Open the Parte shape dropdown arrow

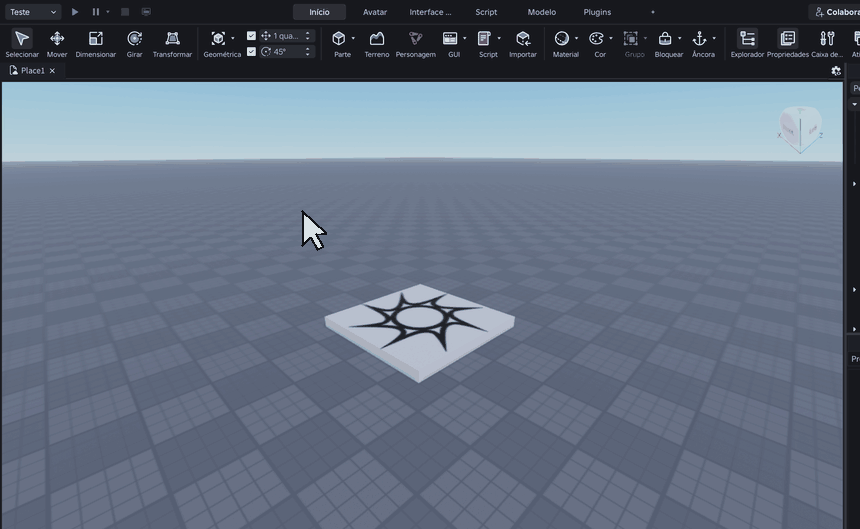pos(353,38)
